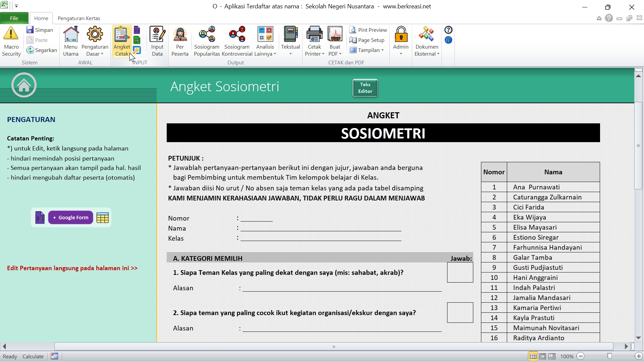Open Per Peserta report icon
644x362 pixels.
click(x=180, y=35)
